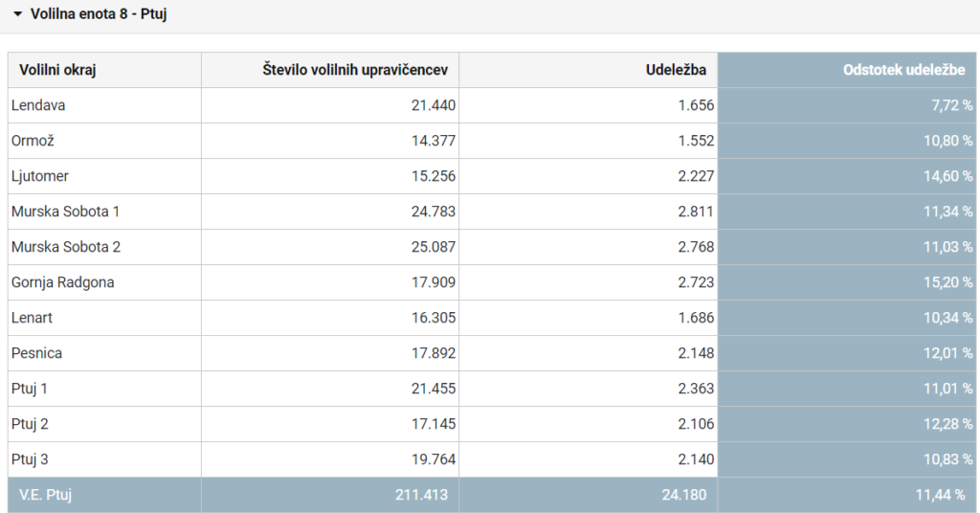Click turnout value 2.106 for Ptuj 2
Screen dimensions: 980x513
696,424
